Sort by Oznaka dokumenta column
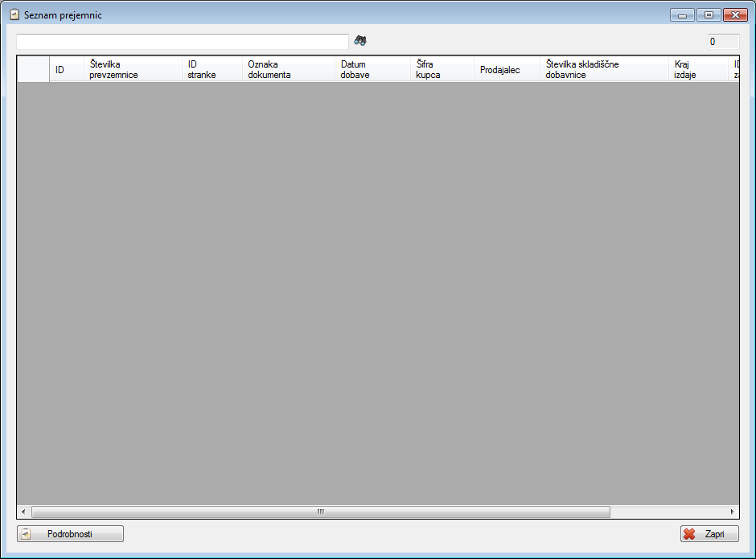 (288, 70)
